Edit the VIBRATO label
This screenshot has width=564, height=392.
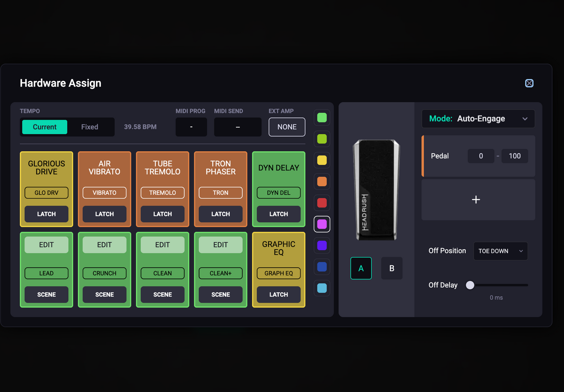click(x=105, y=193)
